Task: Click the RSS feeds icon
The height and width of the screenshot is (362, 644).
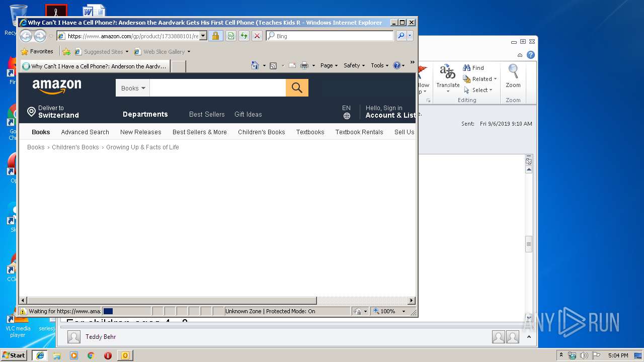Action: tap(273, 65)
